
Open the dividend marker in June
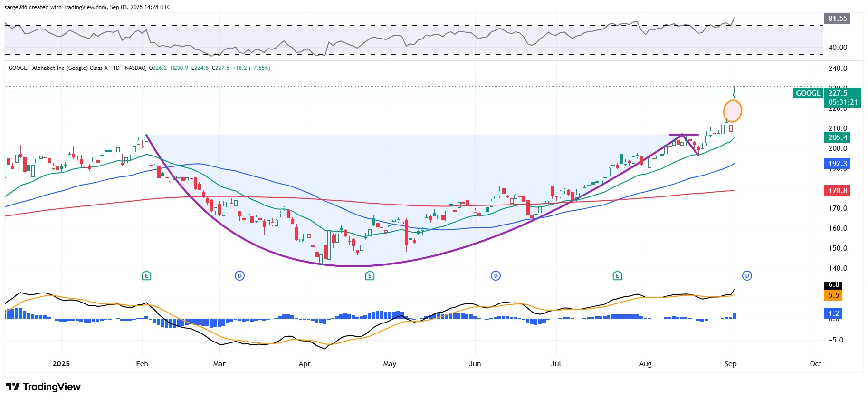(496, 276)
